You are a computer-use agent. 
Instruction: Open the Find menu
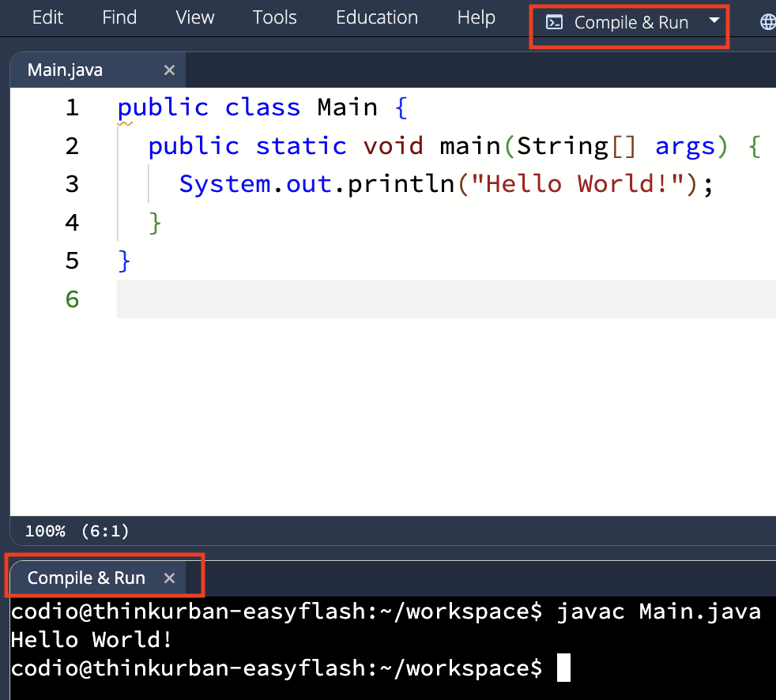[x=119, y=17]
